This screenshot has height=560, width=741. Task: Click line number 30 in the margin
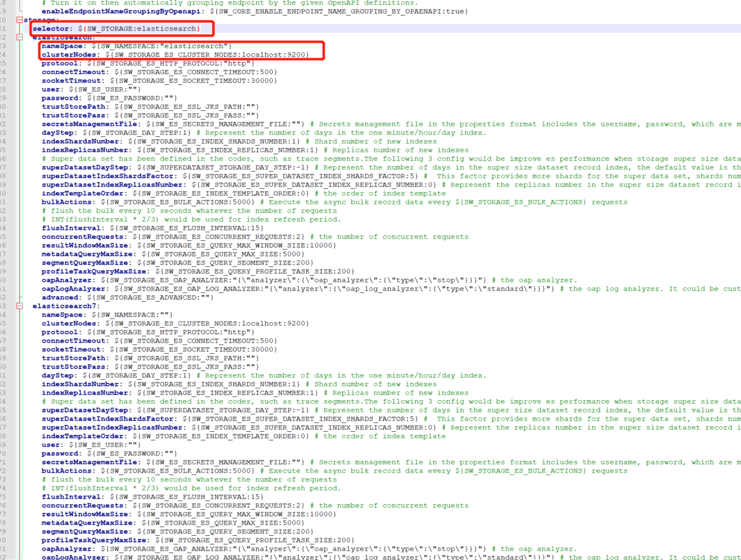pyautogui.click(x=6, y=106)
